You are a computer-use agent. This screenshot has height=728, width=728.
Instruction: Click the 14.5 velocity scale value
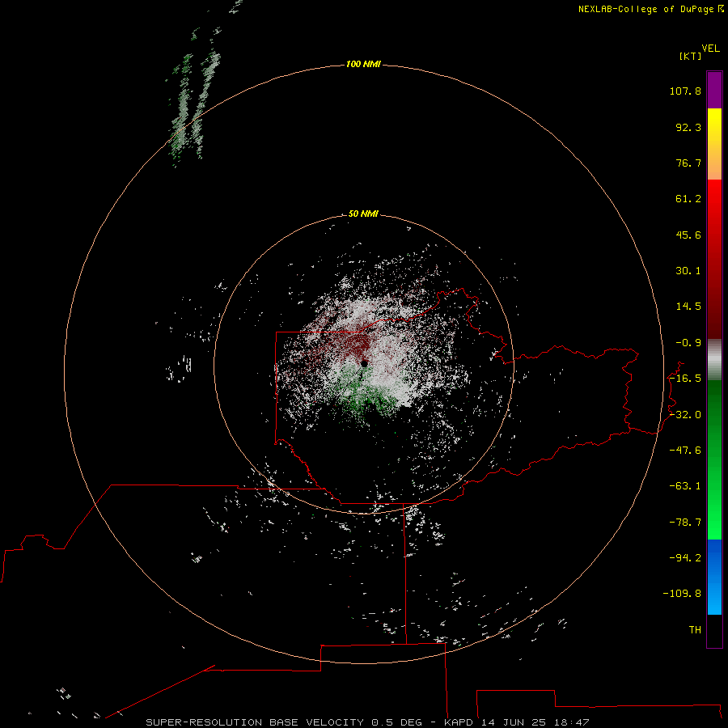(688, 307)
